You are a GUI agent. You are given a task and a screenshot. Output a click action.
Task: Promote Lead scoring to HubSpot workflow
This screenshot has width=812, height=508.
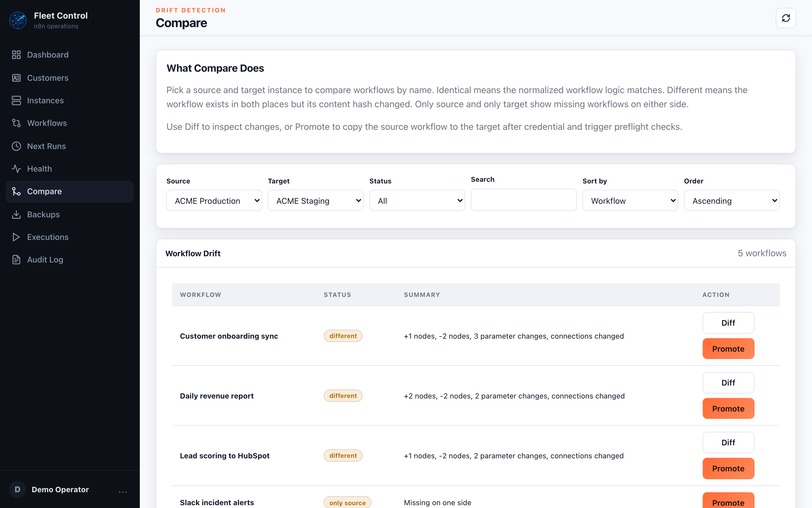click(728, 468)
